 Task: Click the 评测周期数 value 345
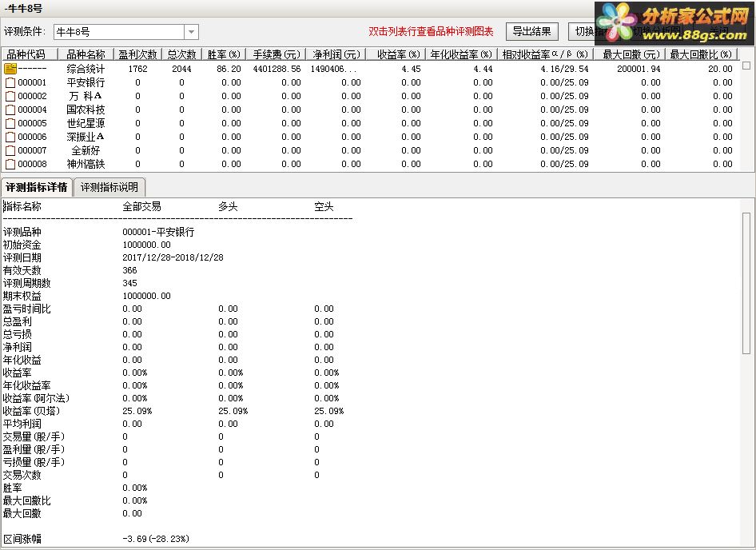coord(129,283)
